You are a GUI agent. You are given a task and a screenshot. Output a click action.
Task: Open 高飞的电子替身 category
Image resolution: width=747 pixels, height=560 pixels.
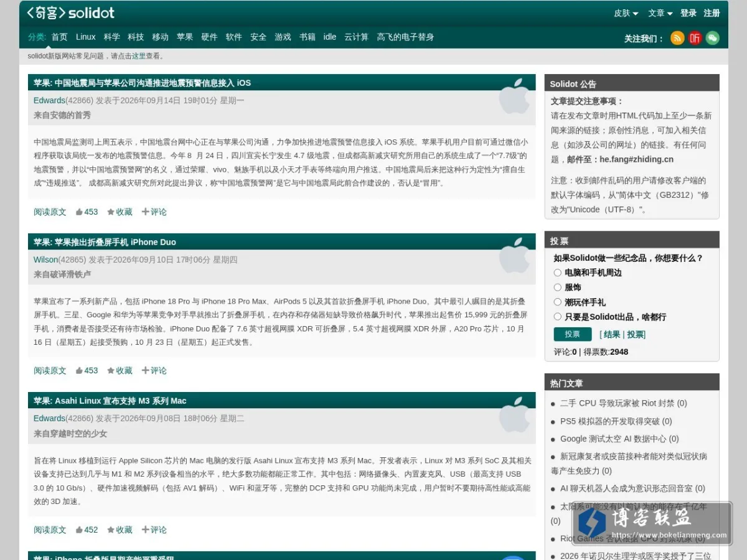tap(405, 37)
